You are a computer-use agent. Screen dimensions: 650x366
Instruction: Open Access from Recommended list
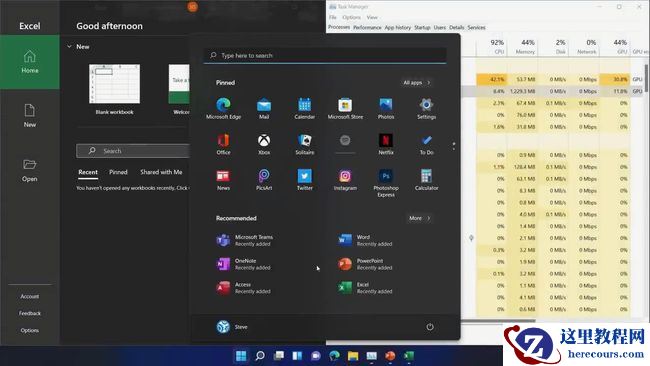point(243,288)
